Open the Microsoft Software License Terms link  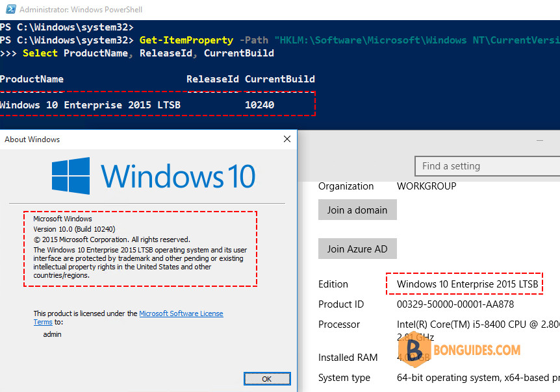tap(128, 318)
